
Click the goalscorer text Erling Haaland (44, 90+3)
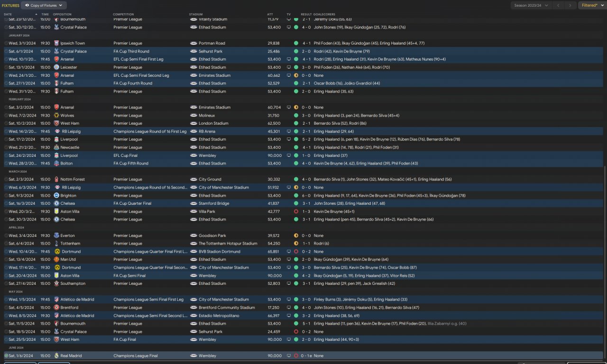(x=337, y=340)
